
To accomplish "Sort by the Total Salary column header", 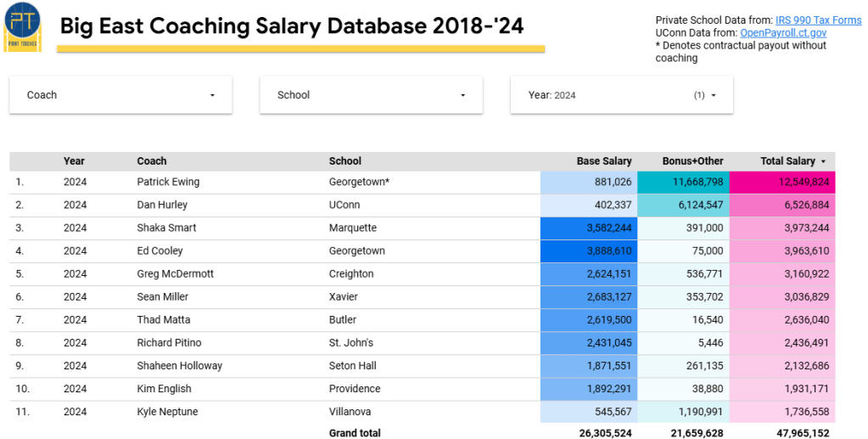I will coord(787,161).
